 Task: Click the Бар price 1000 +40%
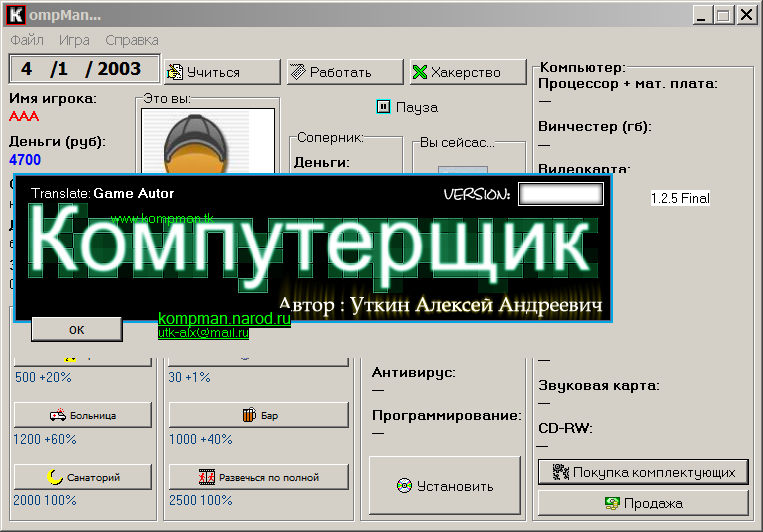(200, 439)
